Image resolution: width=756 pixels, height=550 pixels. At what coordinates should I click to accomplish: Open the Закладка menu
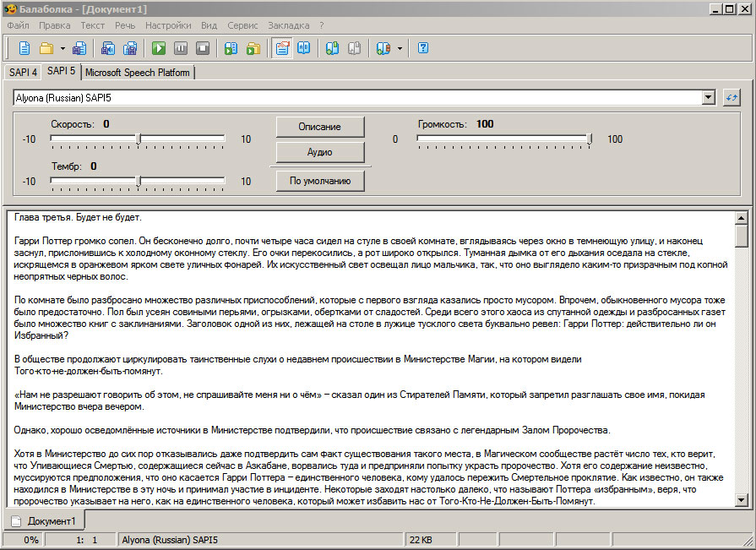(x=289, y=25)
